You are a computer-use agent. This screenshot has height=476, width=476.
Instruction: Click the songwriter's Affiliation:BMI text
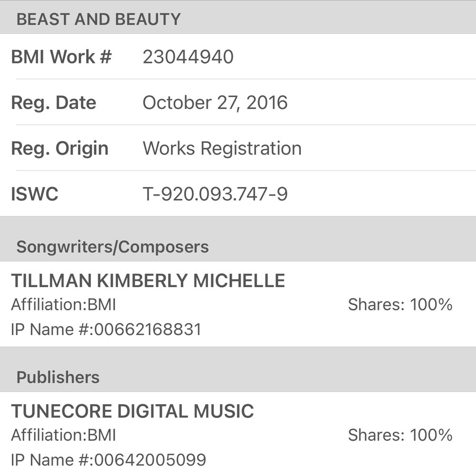click(63, 305)
